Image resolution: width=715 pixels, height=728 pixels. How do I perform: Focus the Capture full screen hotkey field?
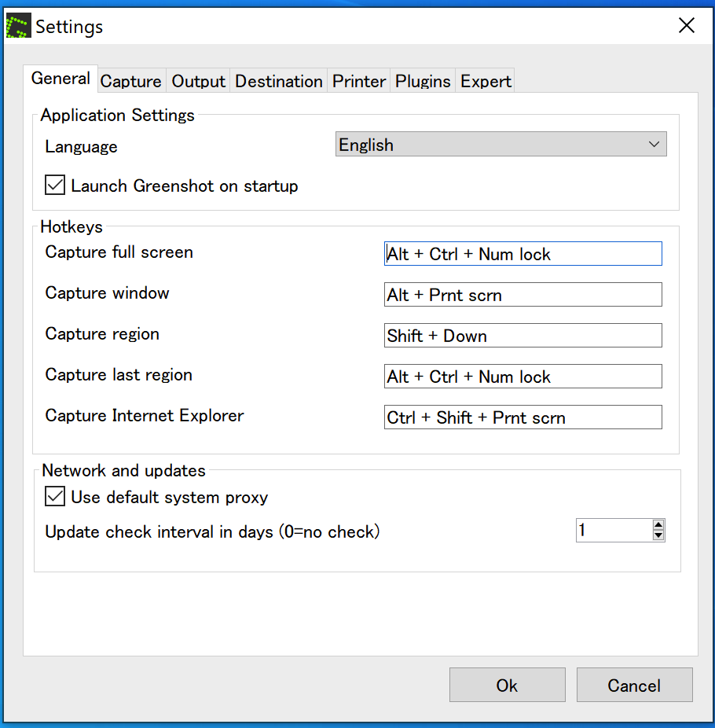[522, 254]
